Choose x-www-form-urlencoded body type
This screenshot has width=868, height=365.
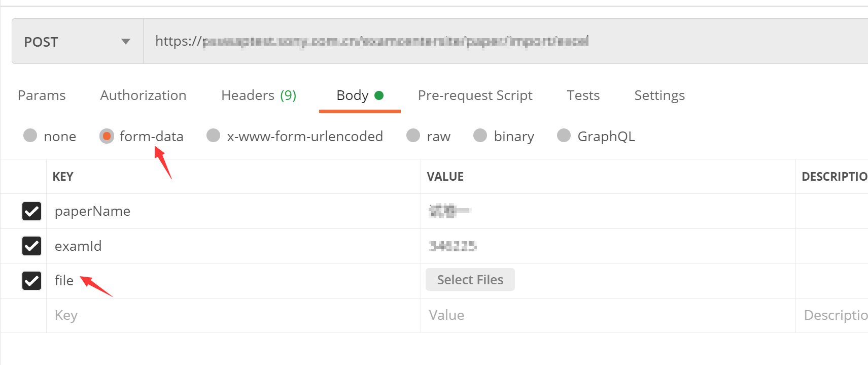(214, 136)
